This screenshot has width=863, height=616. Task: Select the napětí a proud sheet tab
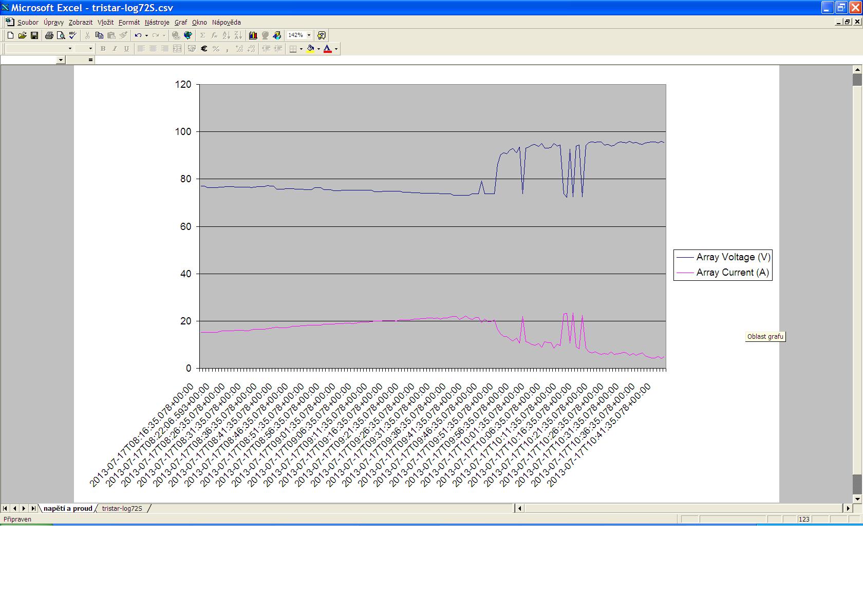[x=68, y=508]
